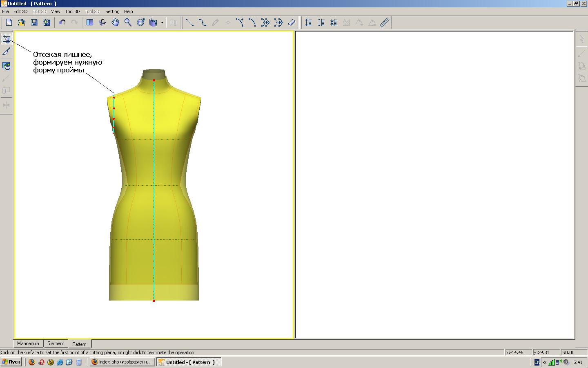Click the eraser tool icon
Image resolution: width=588 pixels, height=368 pixels.
tap(291, 22)
